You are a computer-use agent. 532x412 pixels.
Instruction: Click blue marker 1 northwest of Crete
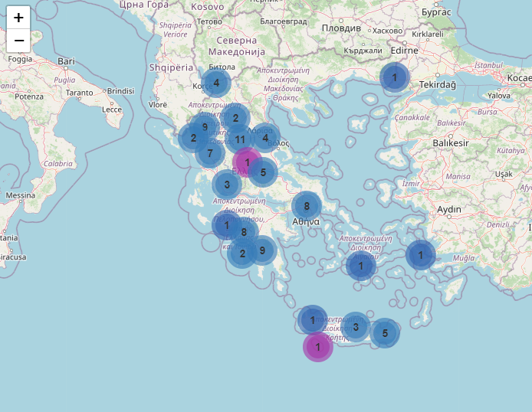tap(312, 319)
